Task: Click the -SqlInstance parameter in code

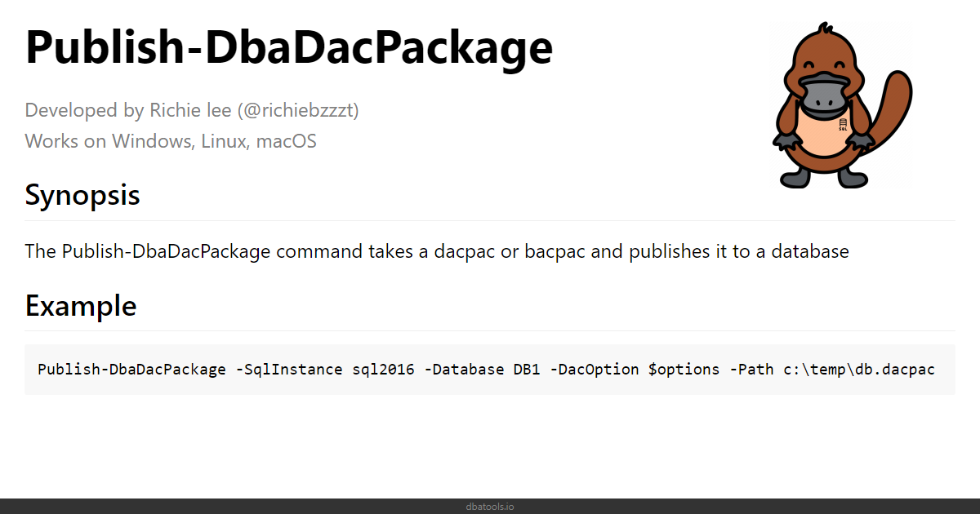Action: (x=289, y=370)
